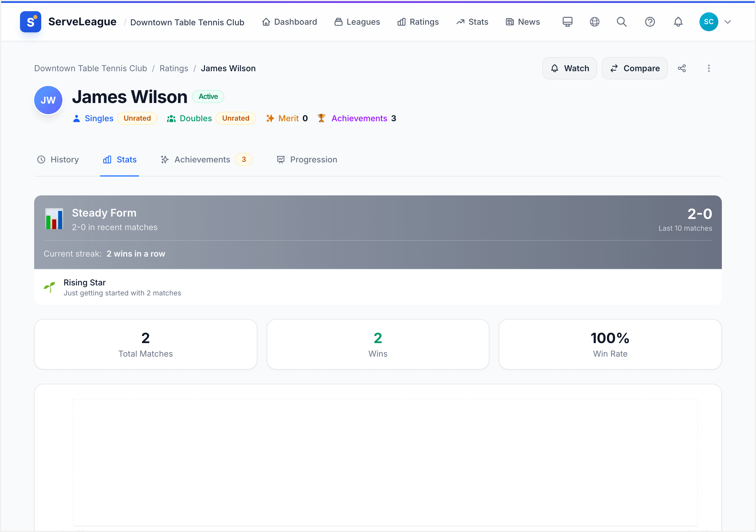The height and width of the screenshot is (532, 756).
Task: Click the share icon next to Compare
Action: click(x=682, y=68)
